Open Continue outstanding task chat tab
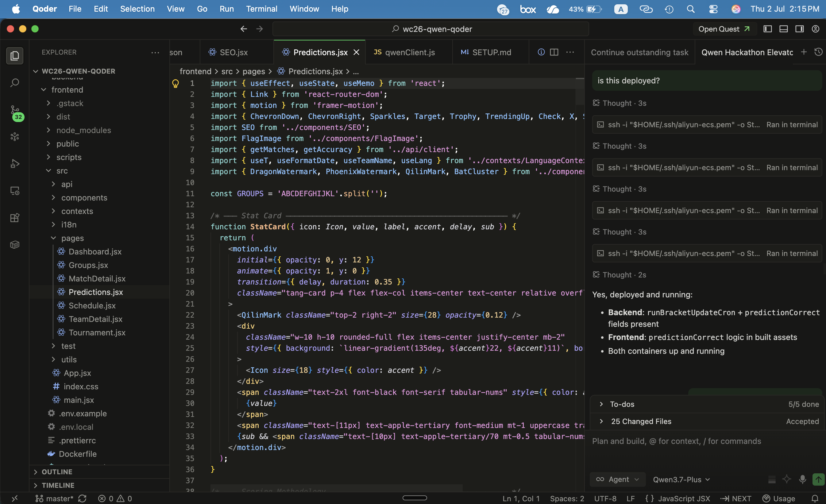Viewport: 826px width, 504px height. click(x=640, y=52)
